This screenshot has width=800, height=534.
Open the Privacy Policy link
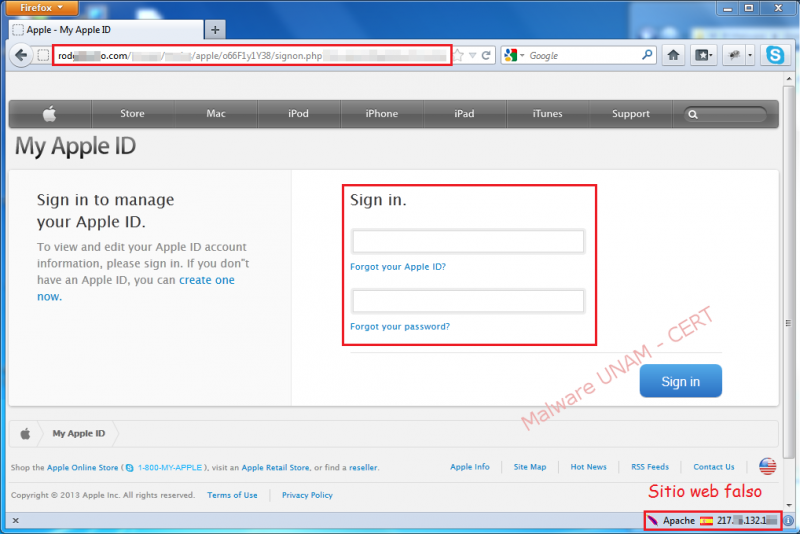(307, 495)
